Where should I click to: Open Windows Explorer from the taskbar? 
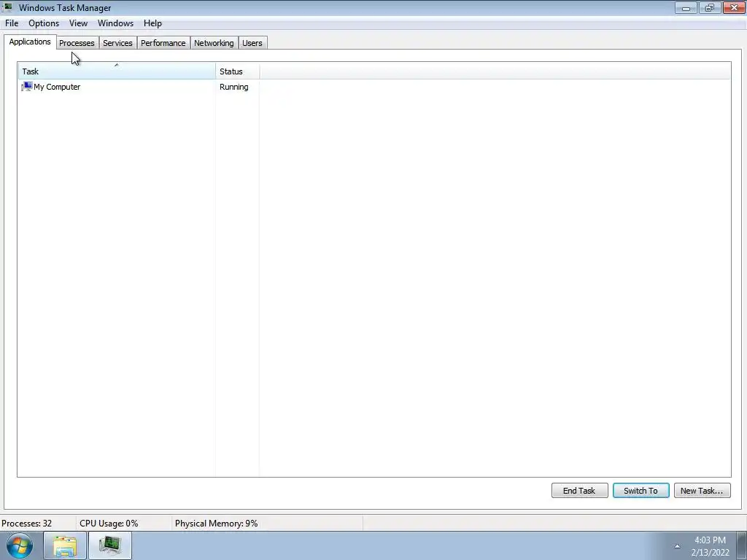(65, 545)
